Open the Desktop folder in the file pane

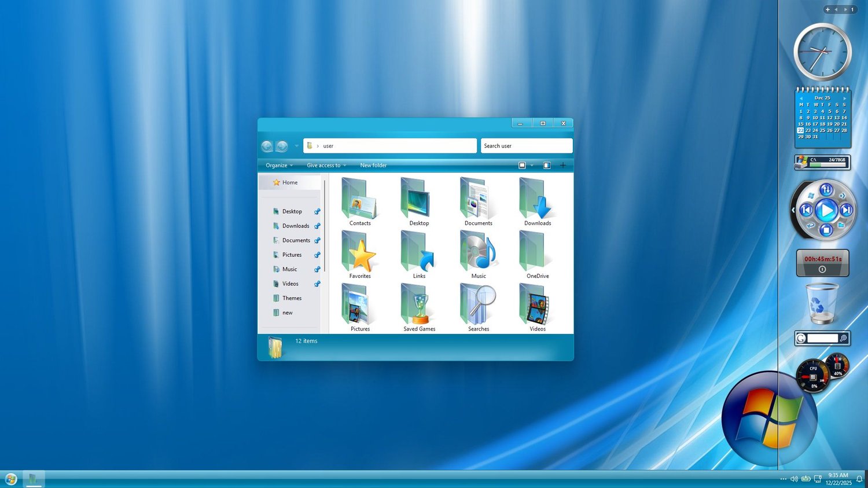point(419,201)
